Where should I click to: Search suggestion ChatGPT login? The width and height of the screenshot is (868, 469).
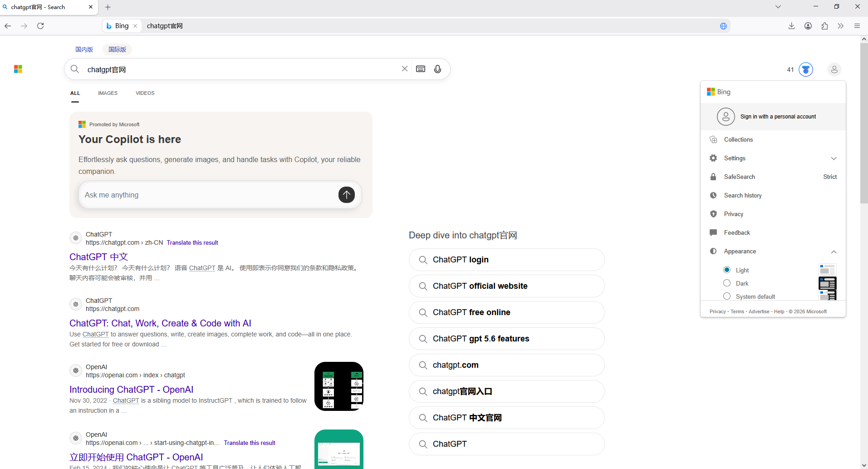pos(507,260)
